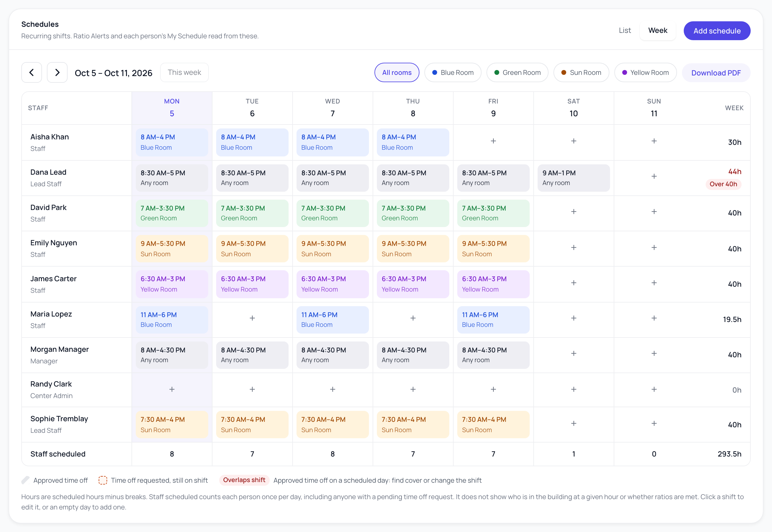772x532 pixels.
Task: Add Saturday shift for Aisha Khan
Action: 574,141
